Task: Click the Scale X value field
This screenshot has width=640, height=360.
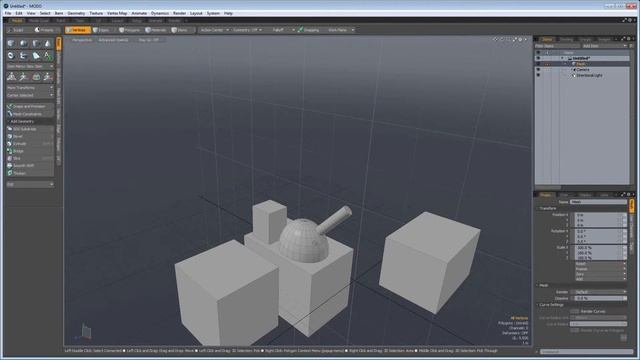Action: click(599, 248)
